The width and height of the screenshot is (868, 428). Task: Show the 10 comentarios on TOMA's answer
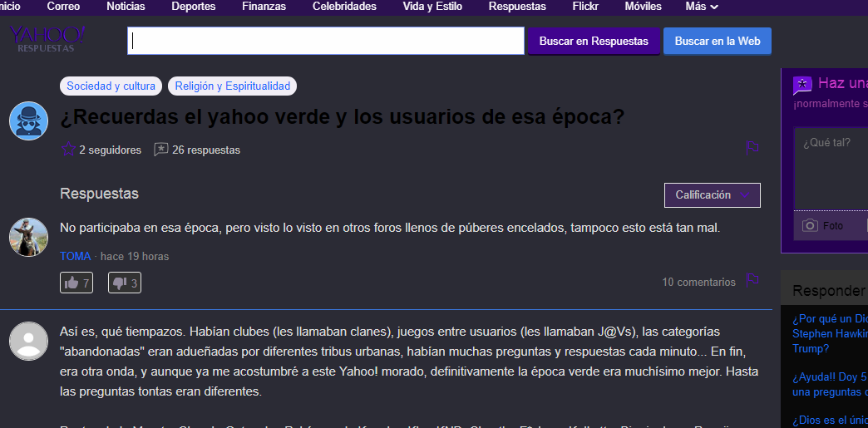tap(698, 283)
